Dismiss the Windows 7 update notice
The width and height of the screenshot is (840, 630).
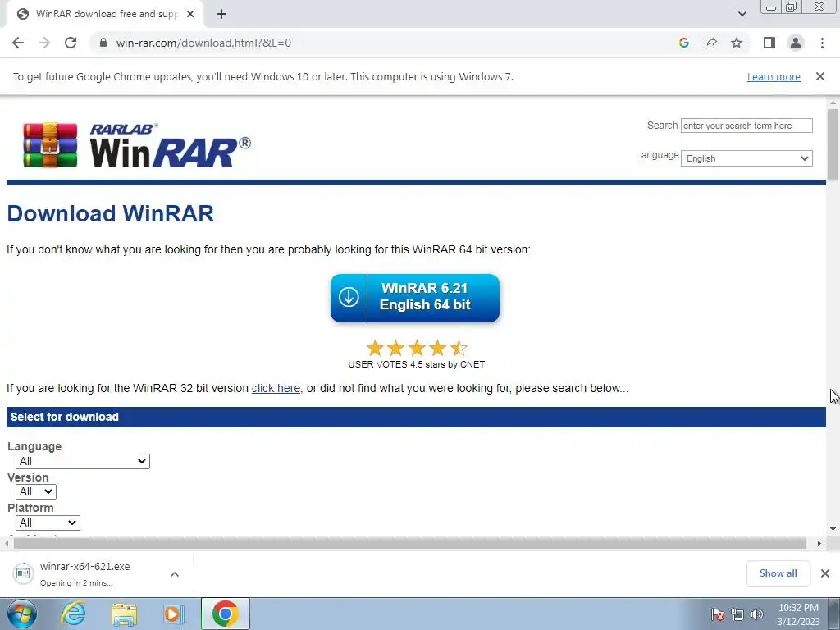pos(820,76)
